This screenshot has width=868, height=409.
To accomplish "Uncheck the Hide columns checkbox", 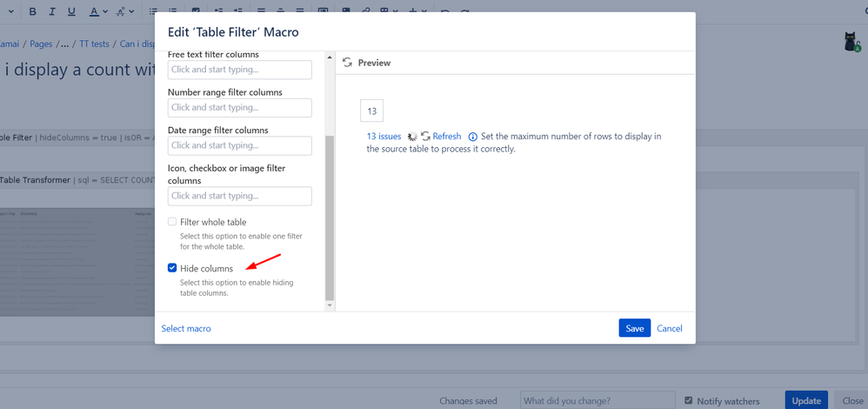I will 172,268.
